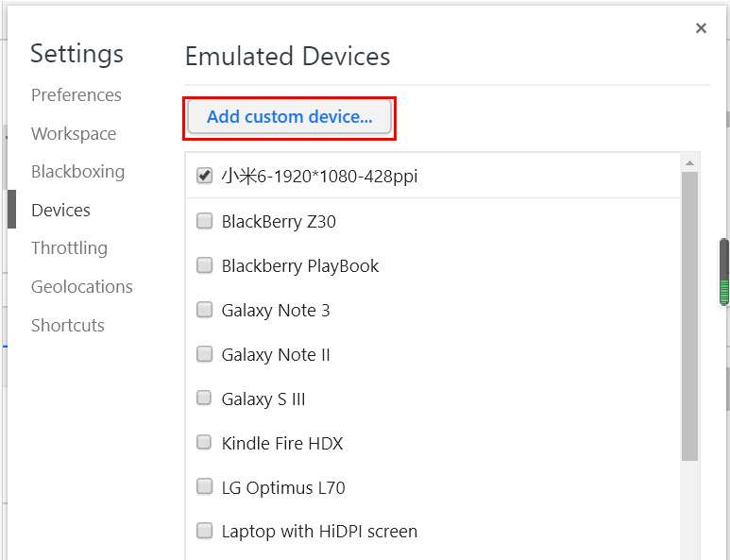Click Add custom device button

[x=289, y=117]
